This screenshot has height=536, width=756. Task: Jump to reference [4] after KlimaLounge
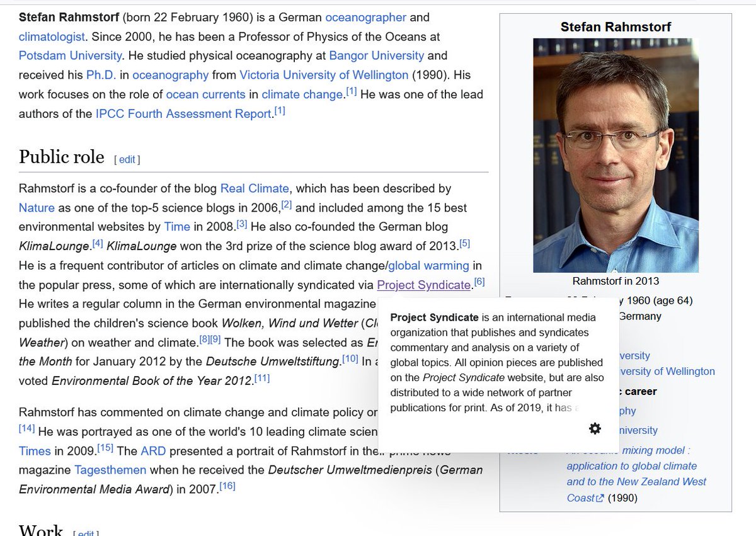click(x=98, y=243)
